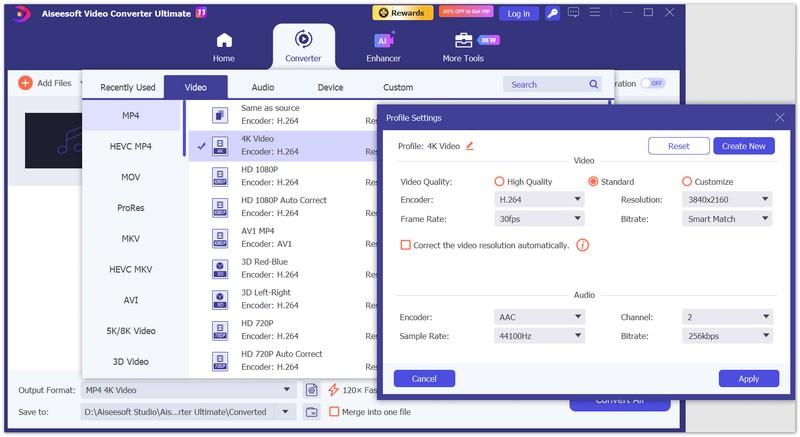This screenshot has width=800, height=437.
Task: Select ProRes in format list
Action: point(131,208)
